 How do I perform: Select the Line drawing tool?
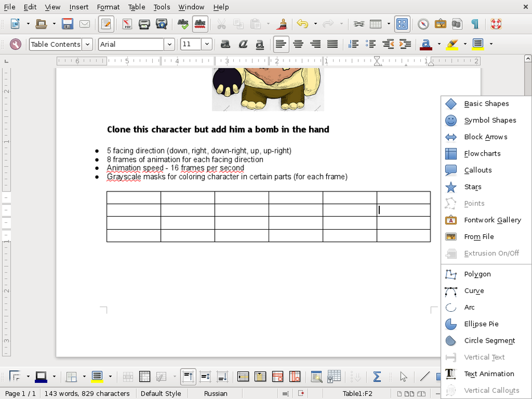pos(424,377)
